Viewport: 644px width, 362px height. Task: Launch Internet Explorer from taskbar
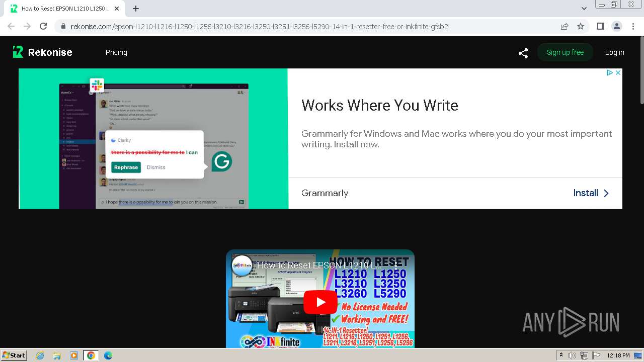pos(40,355)
